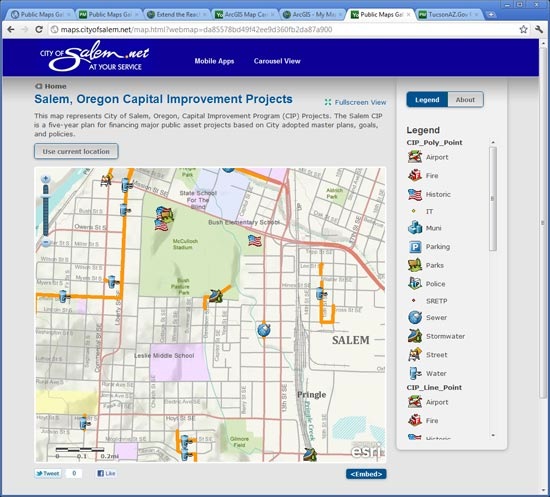The height and width of the screenshot is (497, 550).
Task: Zoom out with the map minus button
Action: tap(46, 242)
